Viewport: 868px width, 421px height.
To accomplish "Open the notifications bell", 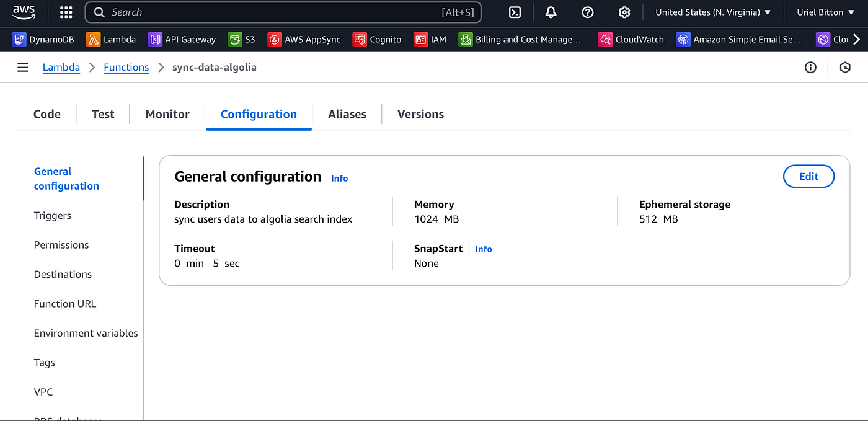I will (551, 12).
